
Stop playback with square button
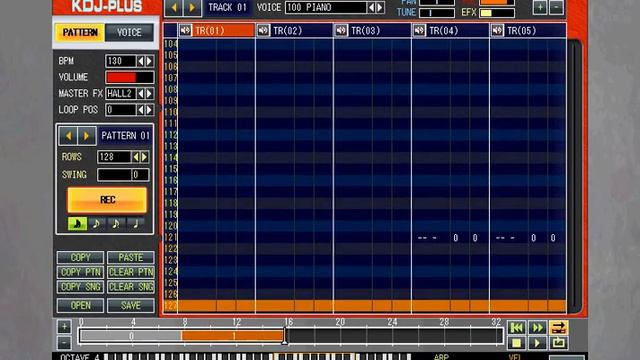click(x=516, y=343)
